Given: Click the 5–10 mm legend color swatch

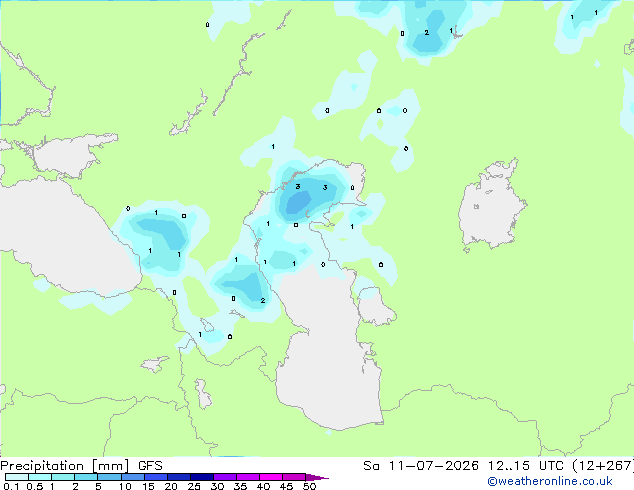Looking at the screenshot, I should click(109, 477).
